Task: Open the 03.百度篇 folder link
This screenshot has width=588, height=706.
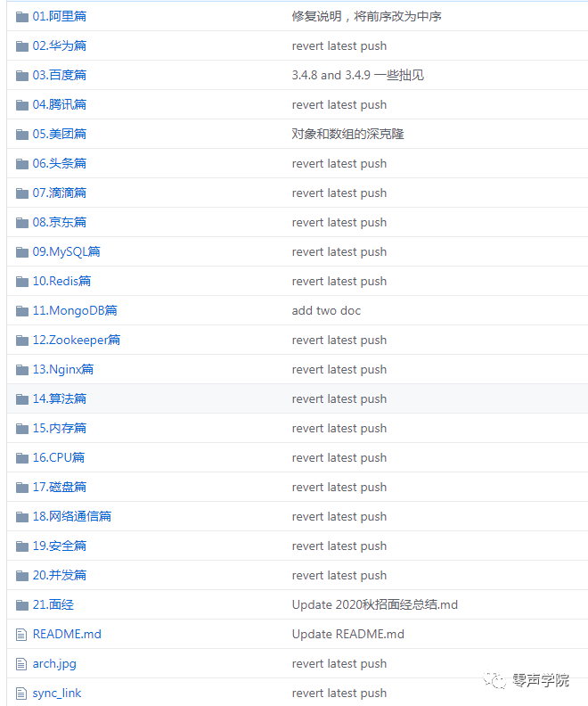Action: pos(60,75)
